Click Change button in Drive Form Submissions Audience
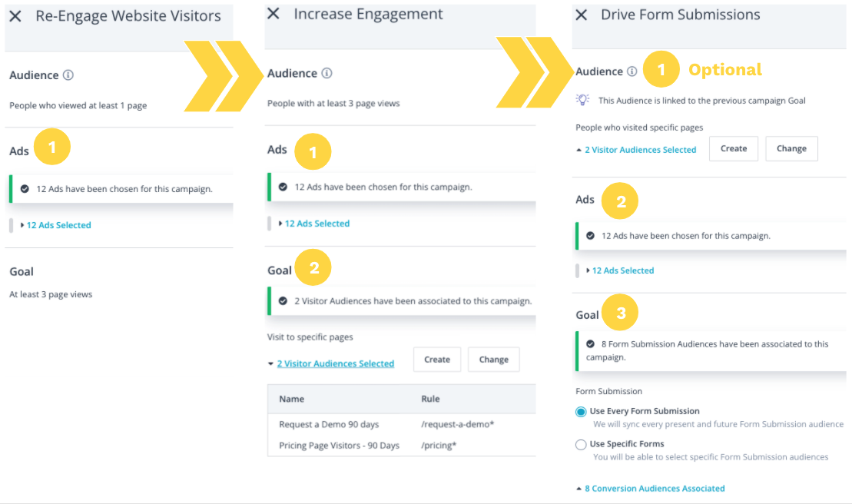The height and width of the screenshot is (504, 852). click(x=791, y=149)
